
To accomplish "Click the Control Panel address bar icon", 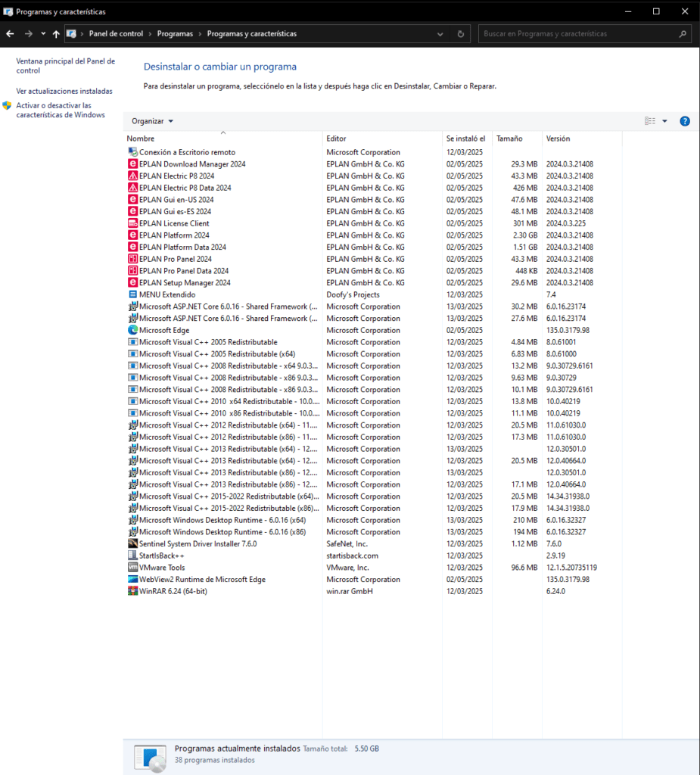I will click(72, 33).
